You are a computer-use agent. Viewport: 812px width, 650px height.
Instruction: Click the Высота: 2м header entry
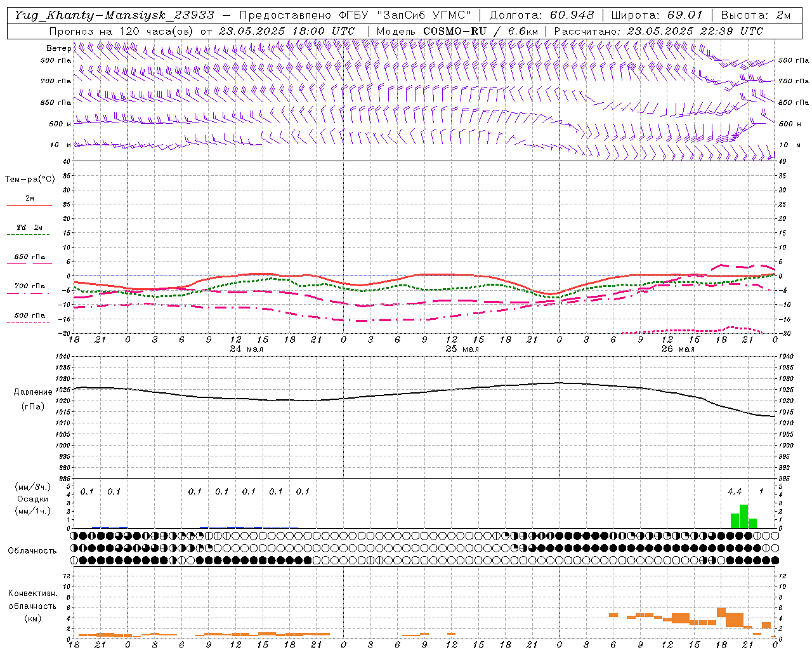pyautogui.click(x=755, y=15)
